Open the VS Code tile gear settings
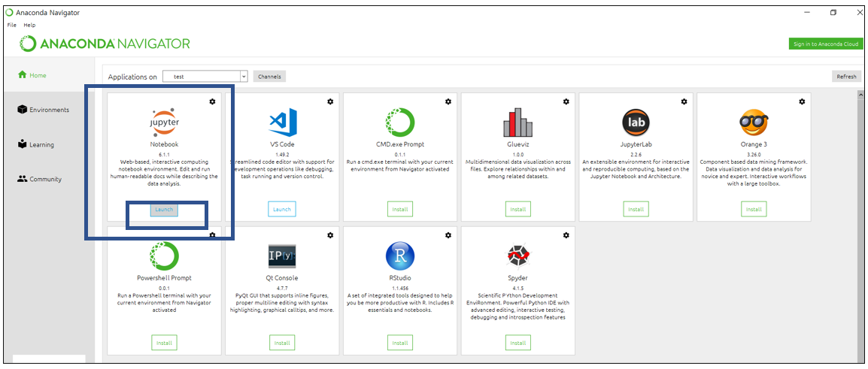This screenshot has width=868, height=369. point(330,101)
